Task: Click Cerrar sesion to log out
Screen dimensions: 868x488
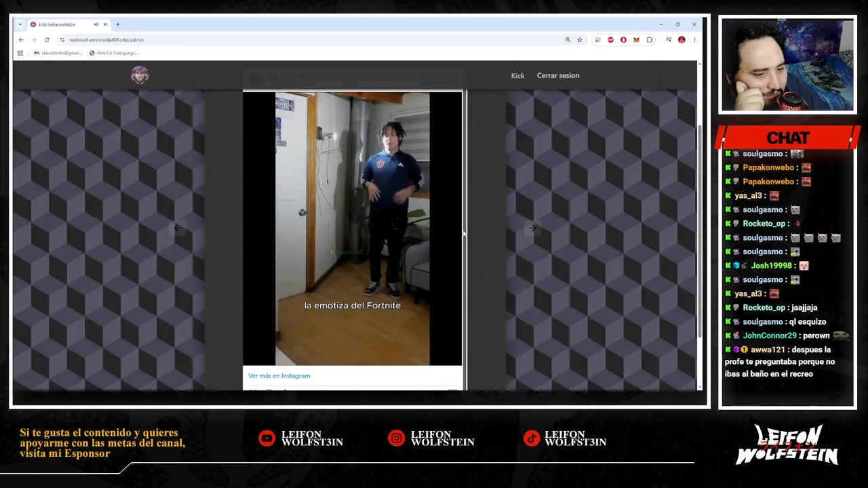Action: [x=558, y=75]
